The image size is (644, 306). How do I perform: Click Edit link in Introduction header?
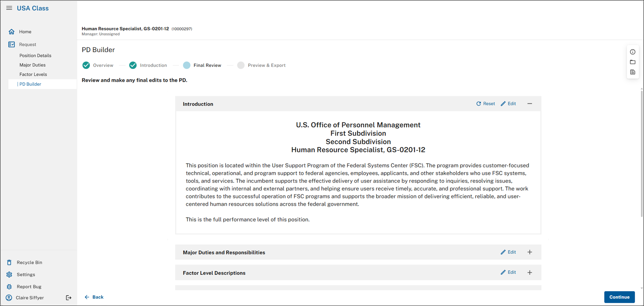click(512, 104)
